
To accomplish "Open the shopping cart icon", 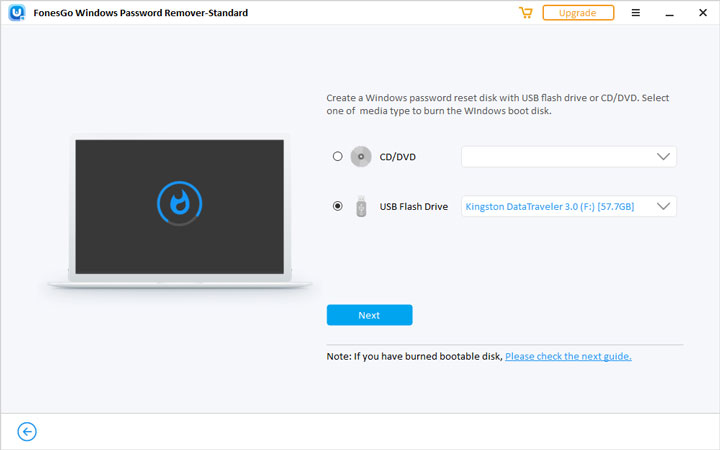I will (x=525, y=13).
